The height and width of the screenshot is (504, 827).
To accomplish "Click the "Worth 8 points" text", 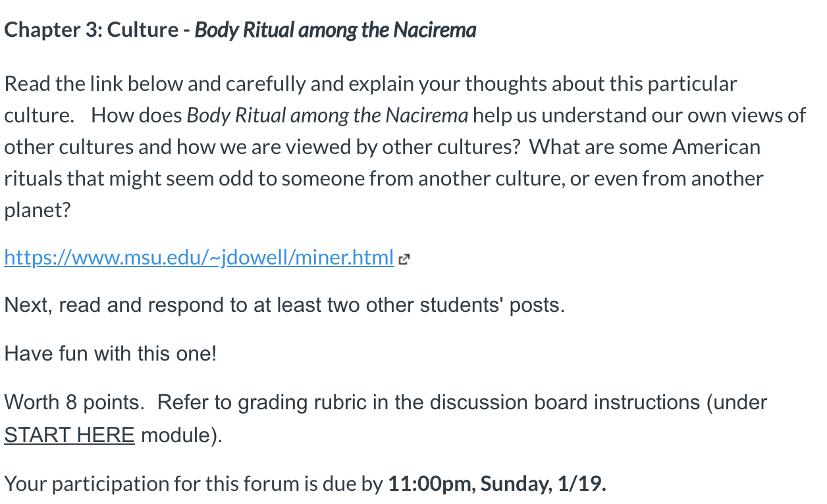I will (x=74, y=402).
